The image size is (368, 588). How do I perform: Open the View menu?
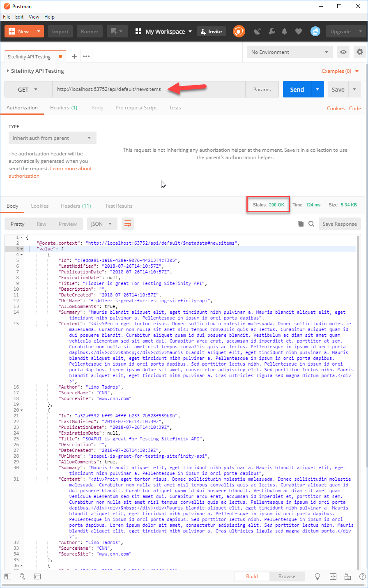click(34, 17)
